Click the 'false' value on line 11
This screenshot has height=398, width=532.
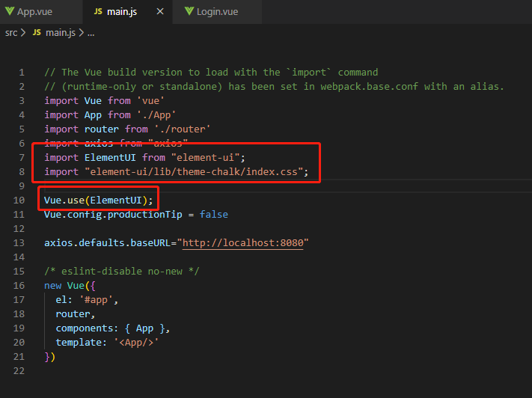[214, 215]
